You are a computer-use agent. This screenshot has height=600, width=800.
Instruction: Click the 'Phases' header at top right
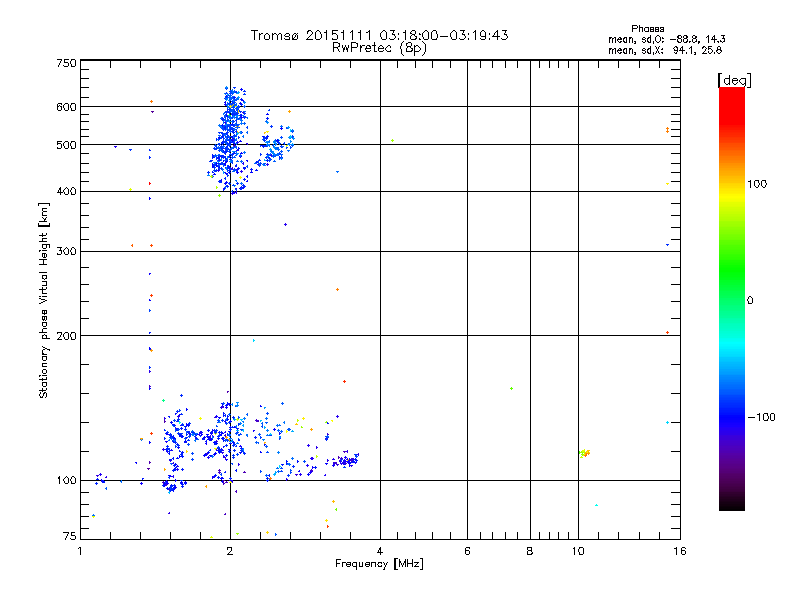(x=647, y=29)
